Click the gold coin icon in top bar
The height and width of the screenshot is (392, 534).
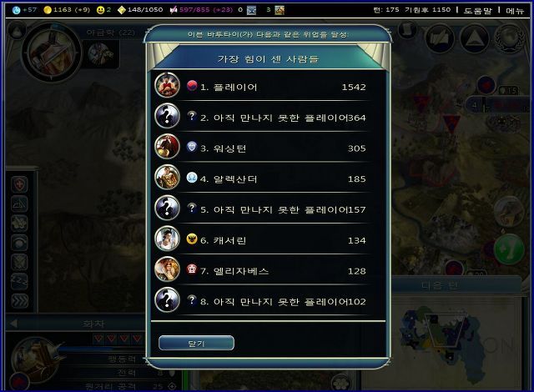click(48, 10)
